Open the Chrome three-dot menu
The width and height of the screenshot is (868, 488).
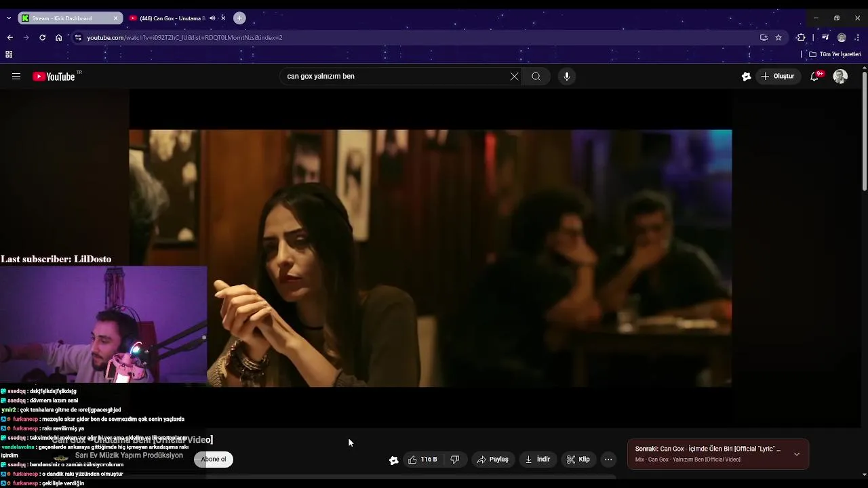pos(858,38)
